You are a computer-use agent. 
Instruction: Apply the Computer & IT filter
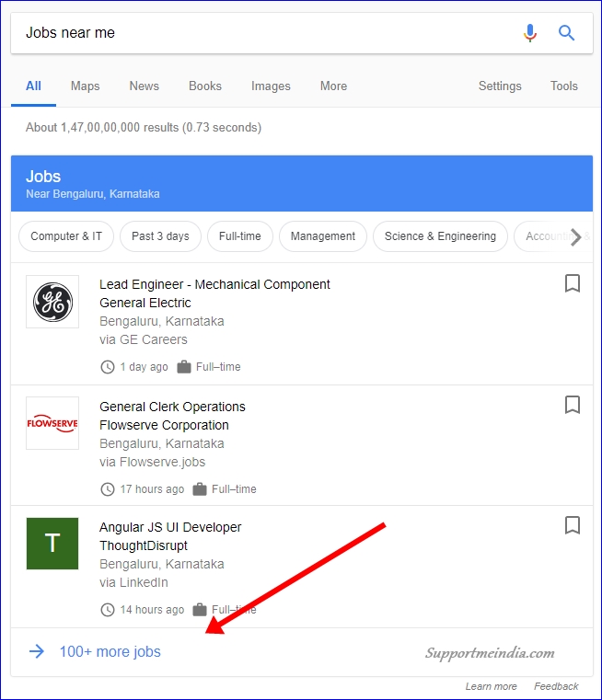coord(66,236)
